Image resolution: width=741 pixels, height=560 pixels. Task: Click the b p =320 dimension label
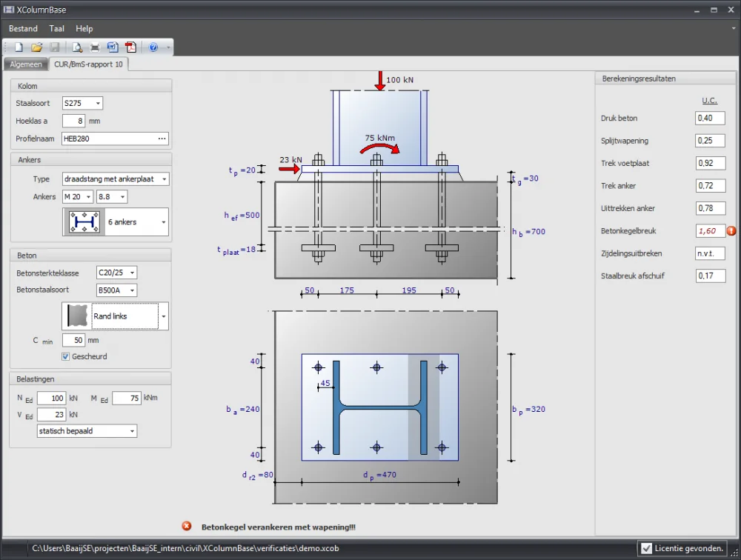[529, 409]
